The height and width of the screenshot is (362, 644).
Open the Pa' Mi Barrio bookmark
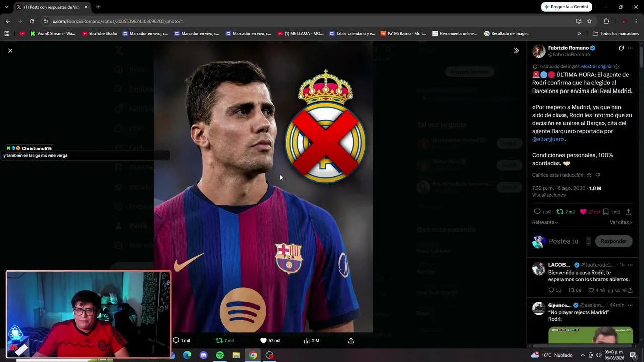404,34
